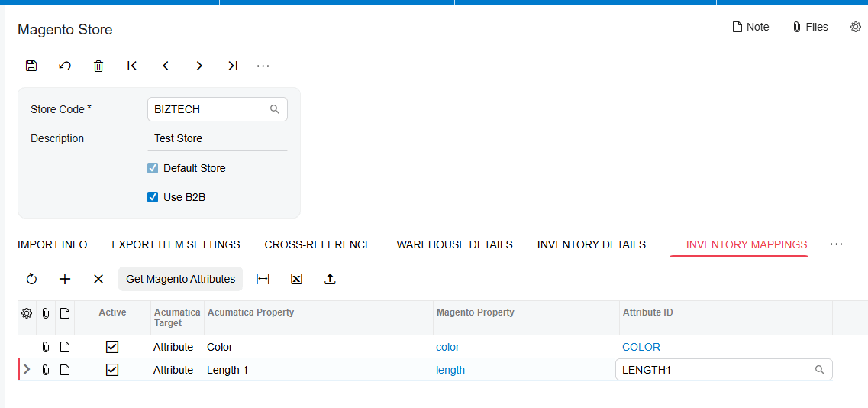Toggle the Use B2B checkbox
868x408 pixels.
tap(153, 197)
